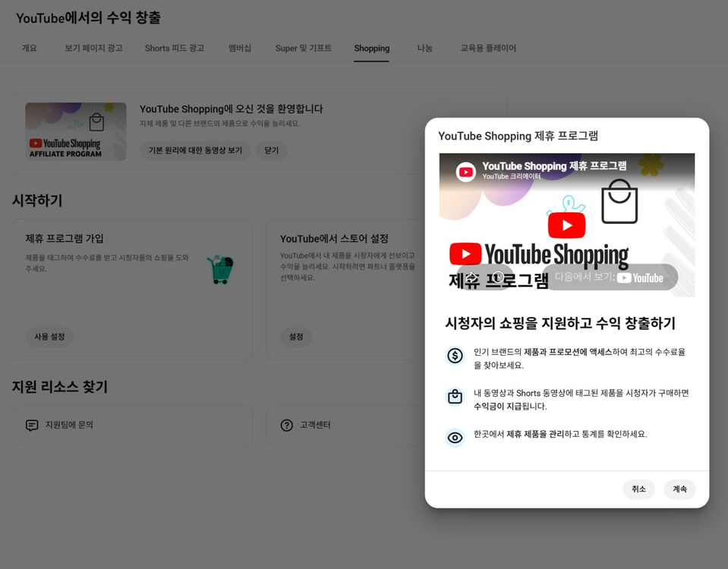Click the eye icon next to 제휴 제품 text
The height and width of the screenshot is (569, 728).
(x=455, y=437)
